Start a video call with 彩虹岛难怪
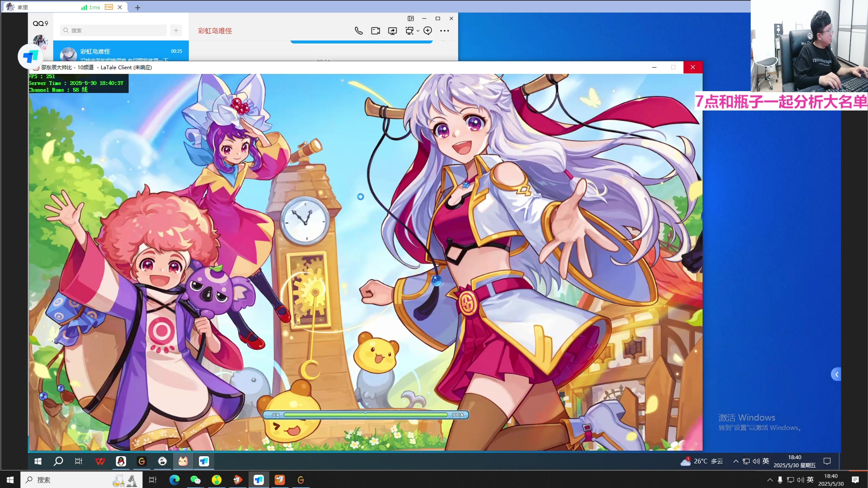 [x=376, y=31]
